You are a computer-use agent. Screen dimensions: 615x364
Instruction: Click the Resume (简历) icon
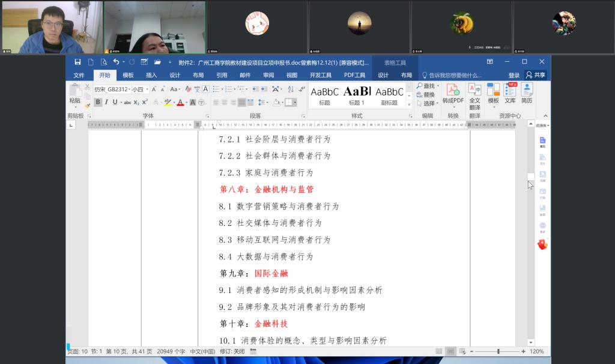(x=527, y=89)
